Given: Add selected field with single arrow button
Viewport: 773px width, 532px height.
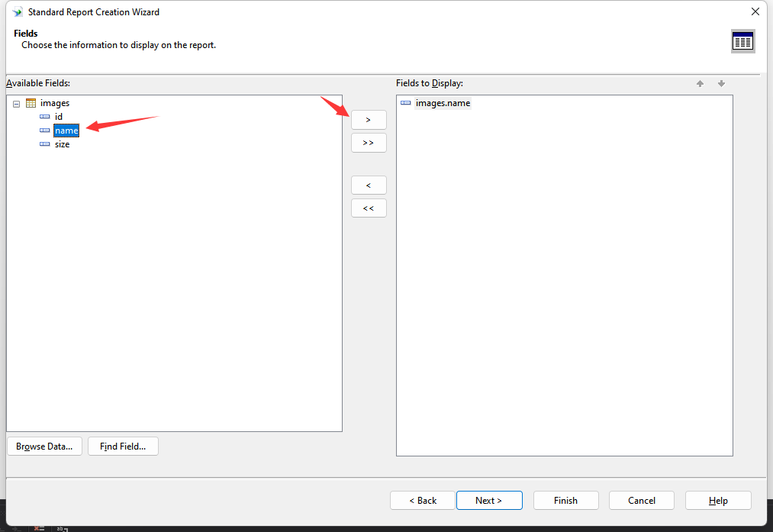Looking at the screenshot, I should pos(369,120).
